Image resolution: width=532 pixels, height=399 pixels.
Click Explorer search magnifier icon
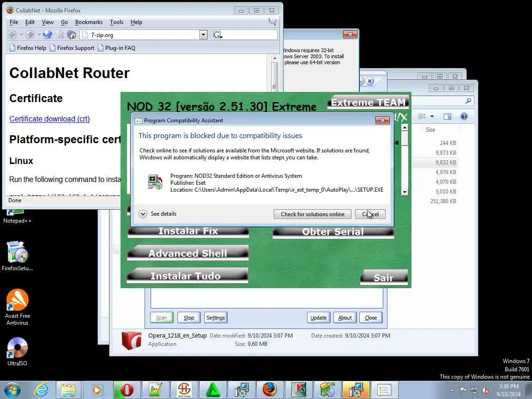468,101
